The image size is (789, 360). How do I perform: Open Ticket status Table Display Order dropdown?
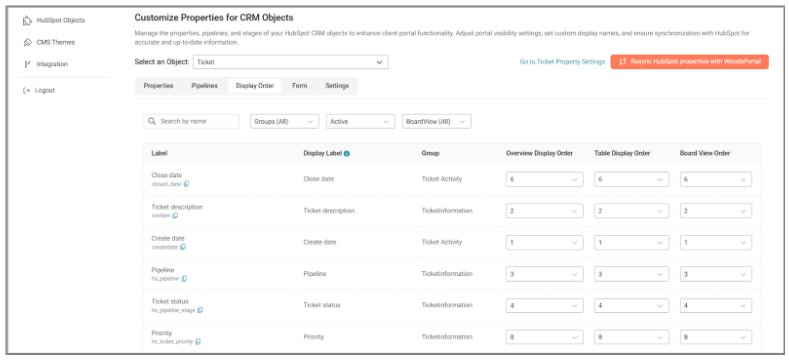[x=632, y=306]
